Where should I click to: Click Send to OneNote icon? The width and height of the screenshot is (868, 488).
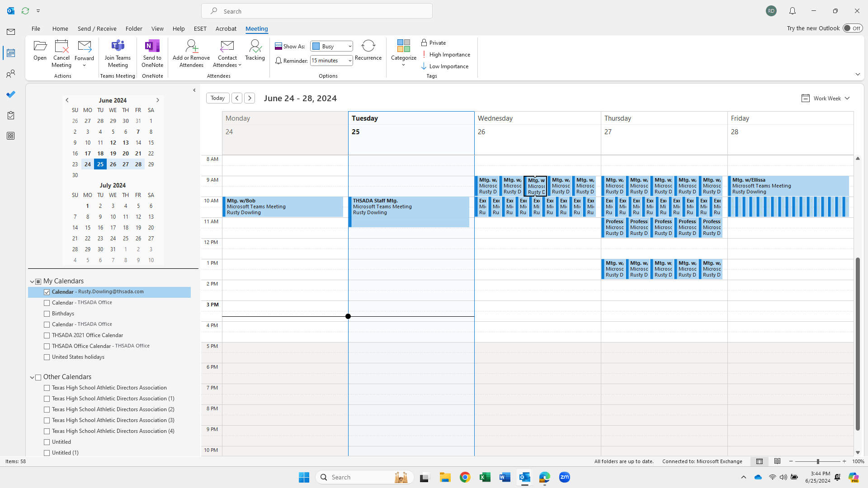click(x=152, y=47)
